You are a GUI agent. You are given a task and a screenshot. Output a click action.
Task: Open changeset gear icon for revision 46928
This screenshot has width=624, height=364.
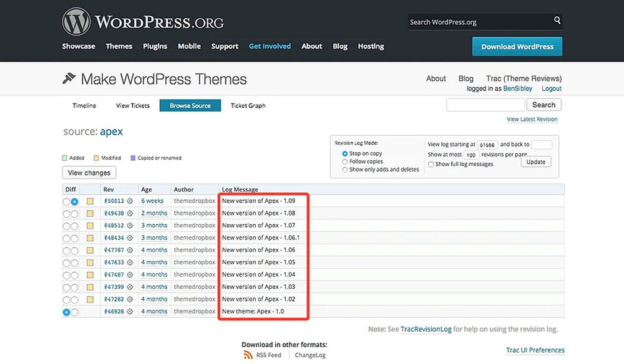tap(130, 312)
